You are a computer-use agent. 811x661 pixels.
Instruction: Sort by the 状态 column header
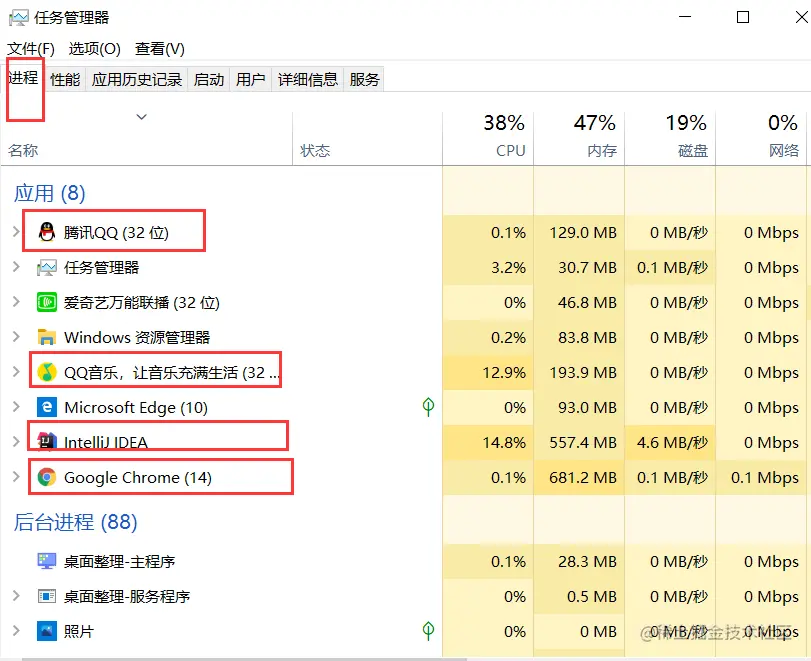367,139
